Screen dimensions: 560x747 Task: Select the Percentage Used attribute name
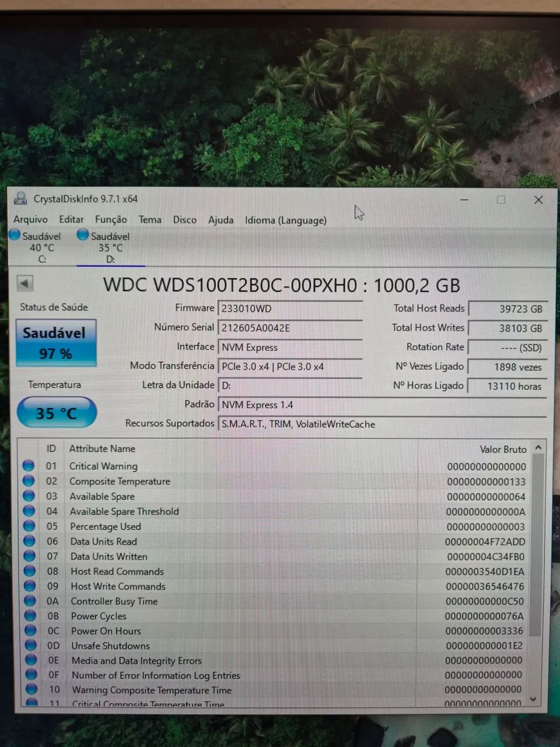tap(106, 526)
